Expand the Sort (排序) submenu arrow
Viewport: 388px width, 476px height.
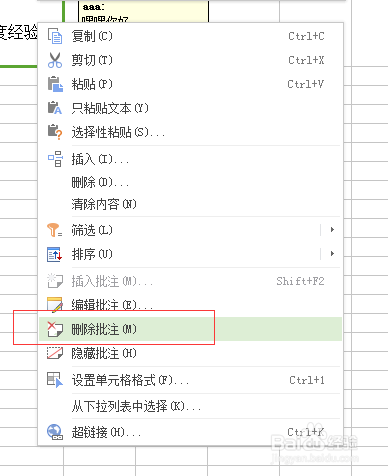pyautogui.click(x=332, y=254)
